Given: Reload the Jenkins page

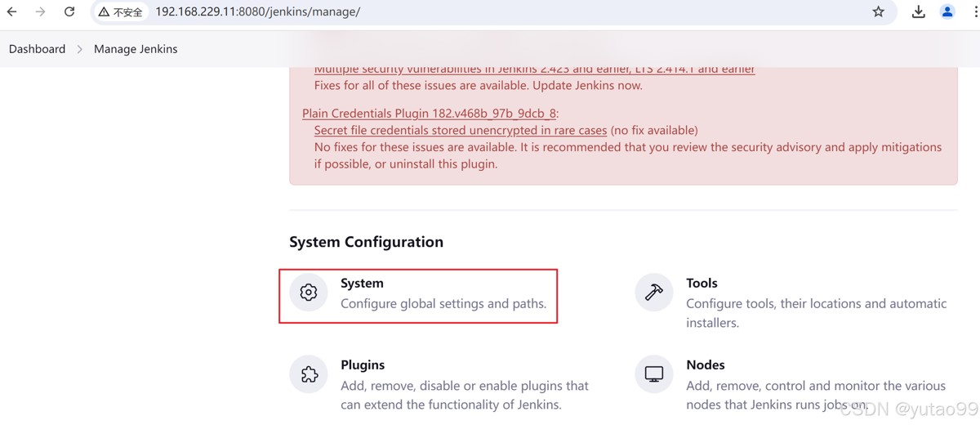Looking at the screenshot, I should (69, 12).
